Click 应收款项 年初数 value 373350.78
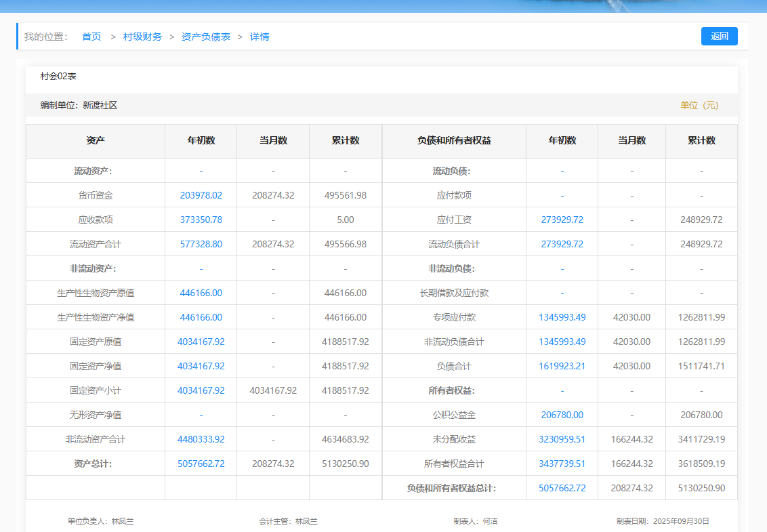The image size is (767, 532). coord(201,220)
